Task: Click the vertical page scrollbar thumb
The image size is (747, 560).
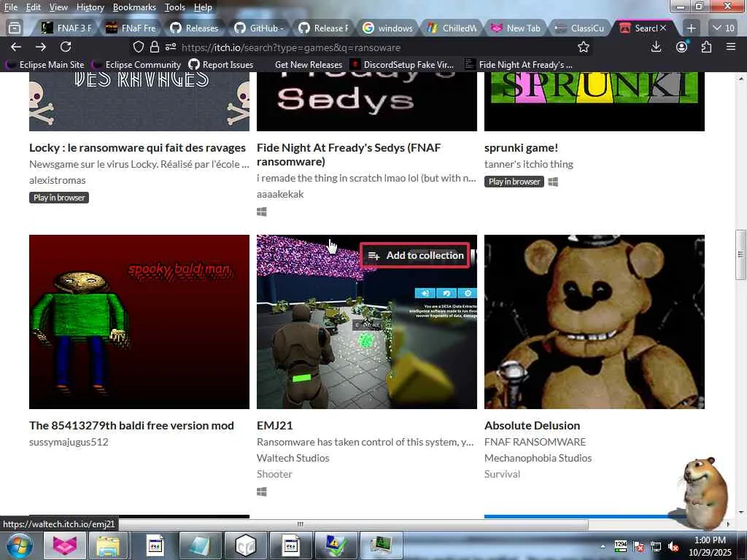Action: [740, 254]
